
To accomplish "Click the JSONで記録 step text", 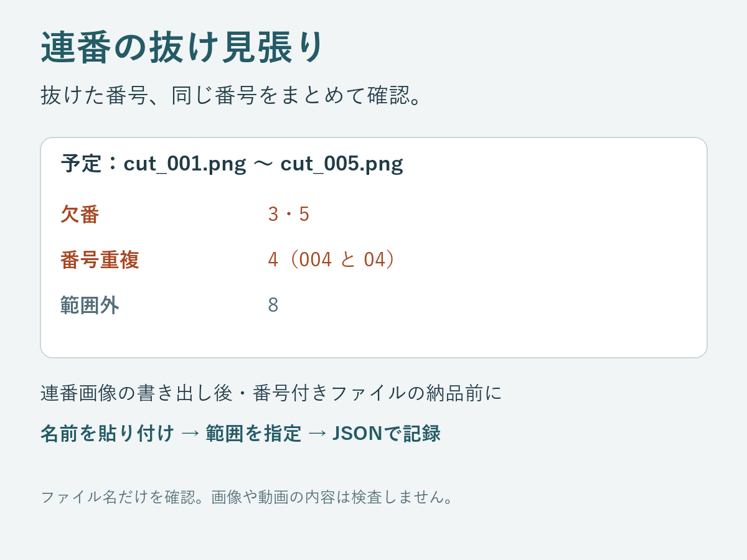I will coord(387,433).
